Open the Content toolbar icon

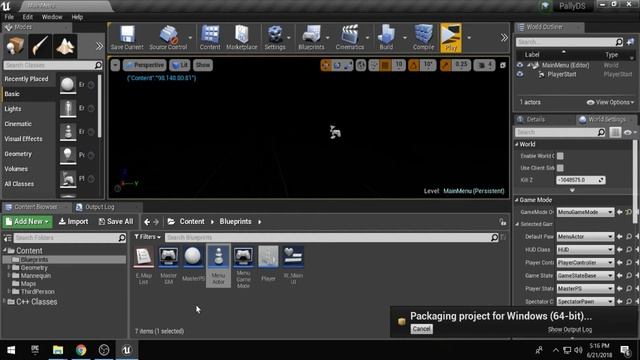[210, 38]
